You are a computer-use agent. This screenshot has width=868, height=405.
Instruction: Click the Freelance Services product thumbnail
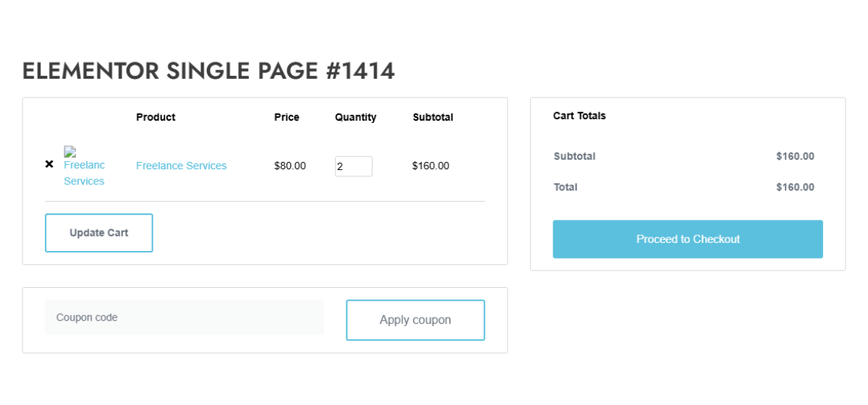tap(84, 167)
